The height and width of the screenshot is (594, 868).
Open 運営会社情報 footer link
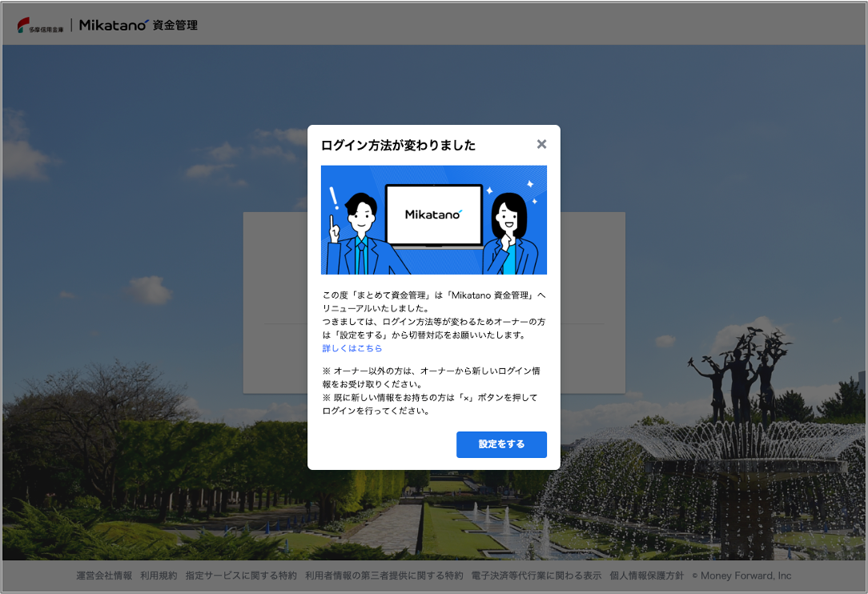pos(104,576)
